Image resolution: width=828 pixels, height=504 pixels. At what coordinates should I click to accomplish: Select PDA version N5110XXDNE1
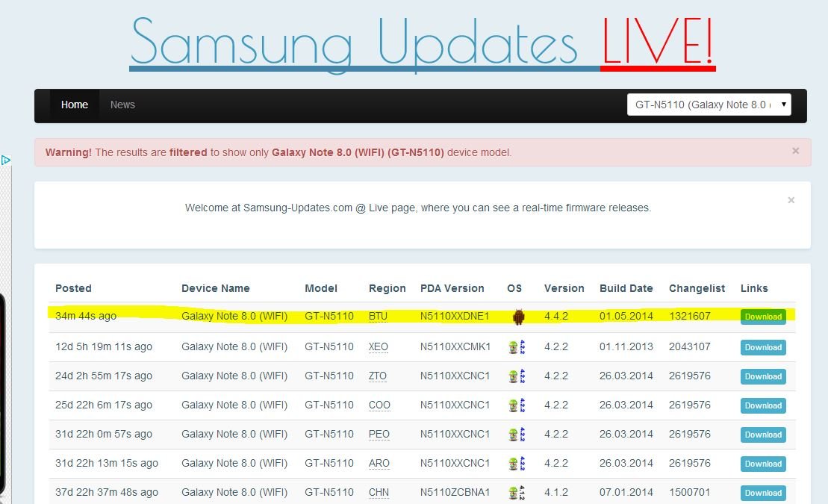coord(455,316)
